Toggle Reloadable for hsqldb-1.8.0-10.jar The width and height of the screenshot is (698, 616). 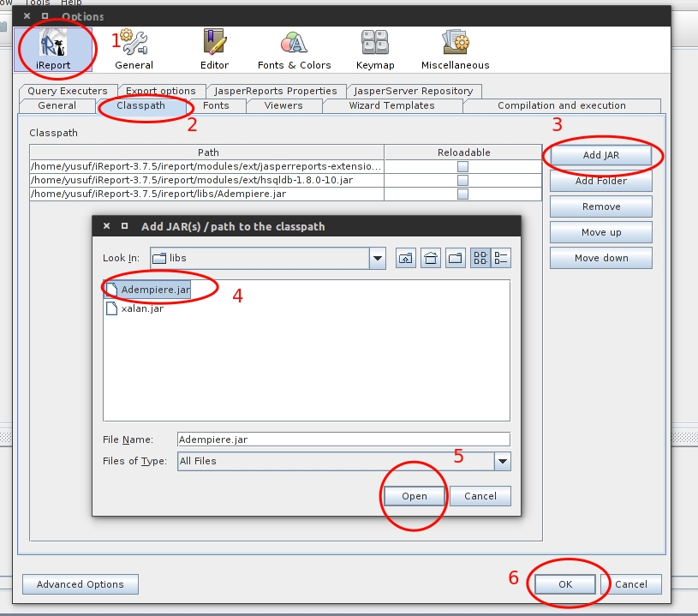463,181
